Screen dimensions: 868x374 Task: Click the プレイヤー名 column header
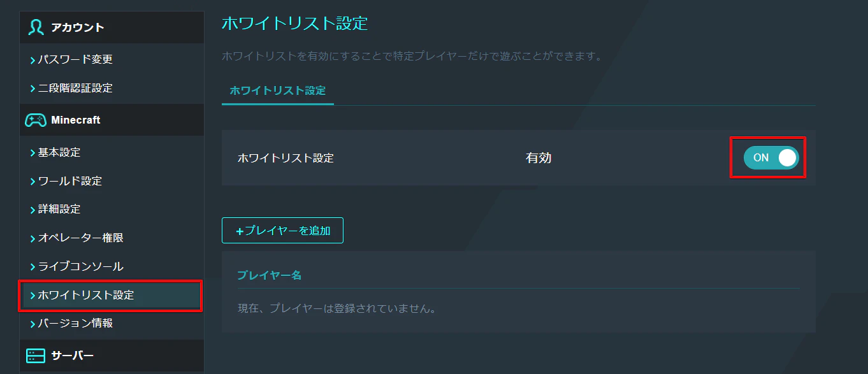270,275
